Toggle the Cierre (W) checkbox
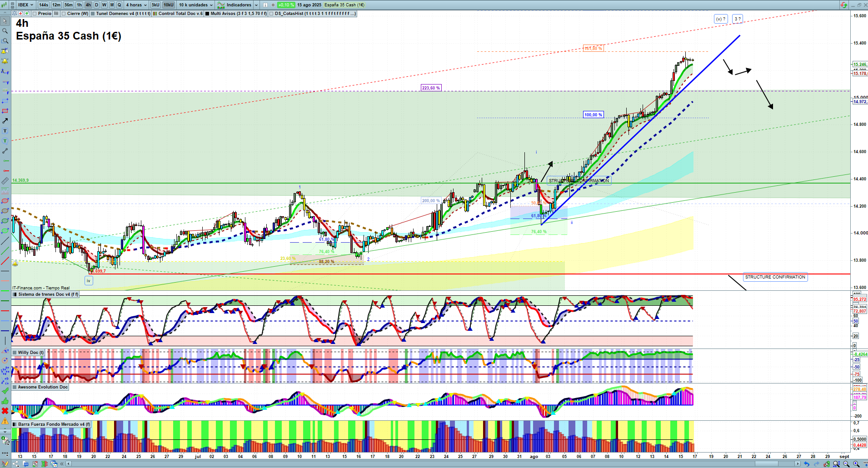Screen dimensions: 868x468 (64, 14)
